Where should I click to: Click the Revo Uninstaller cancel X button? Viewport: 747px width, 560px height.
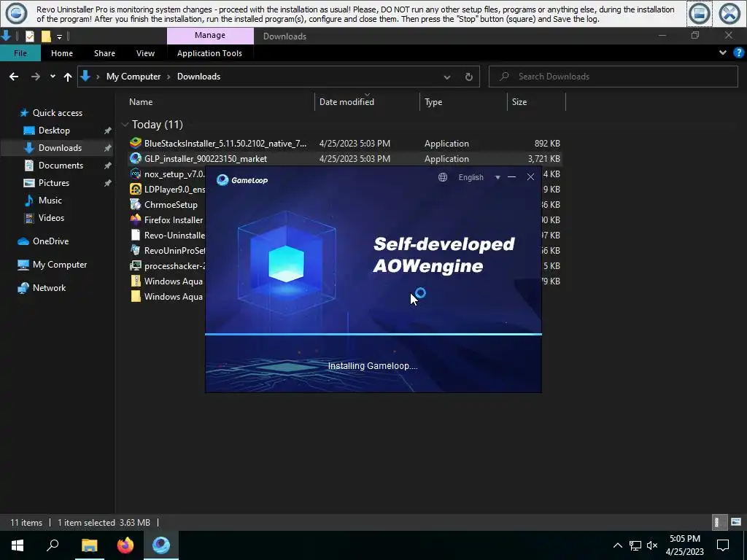point(729,13)
